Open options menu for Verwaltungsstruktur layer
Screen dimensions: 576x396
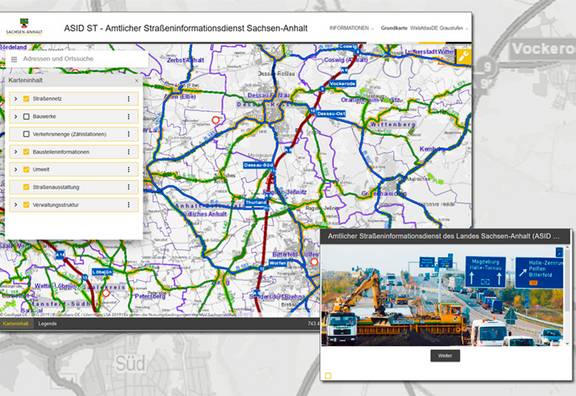point(129,205)
